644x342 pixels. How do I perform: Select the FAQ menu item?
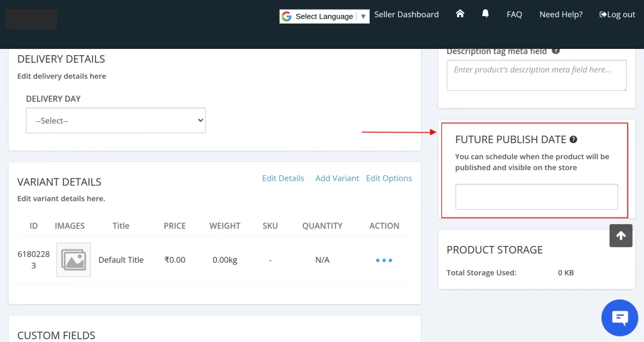pos(514,14)
